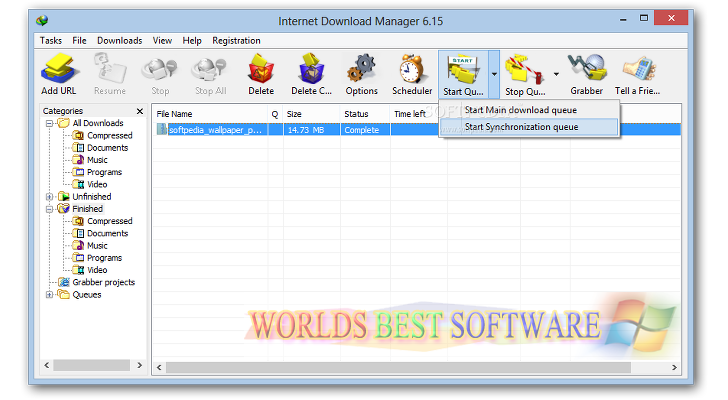The height and width of the screenshot is (400, 728).
Task: Select Programs under Finished
Action: (104, 258)
